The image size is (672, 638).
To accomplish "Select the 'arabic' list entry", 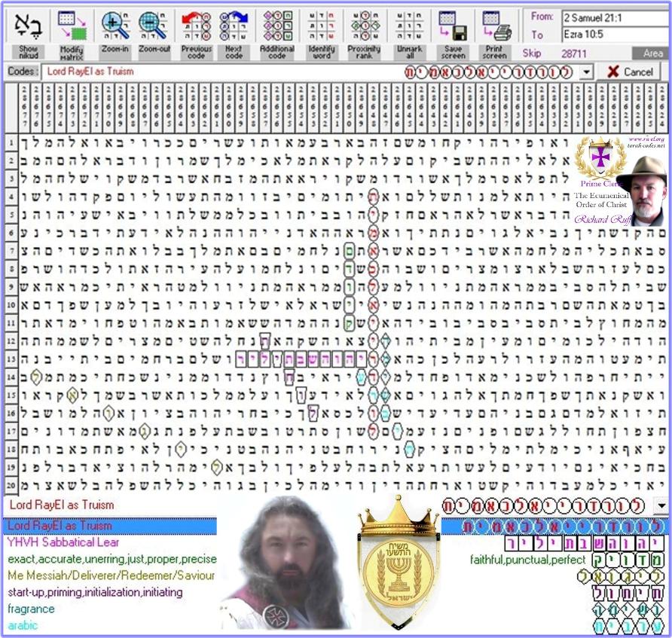I will (x=23, y=625).
